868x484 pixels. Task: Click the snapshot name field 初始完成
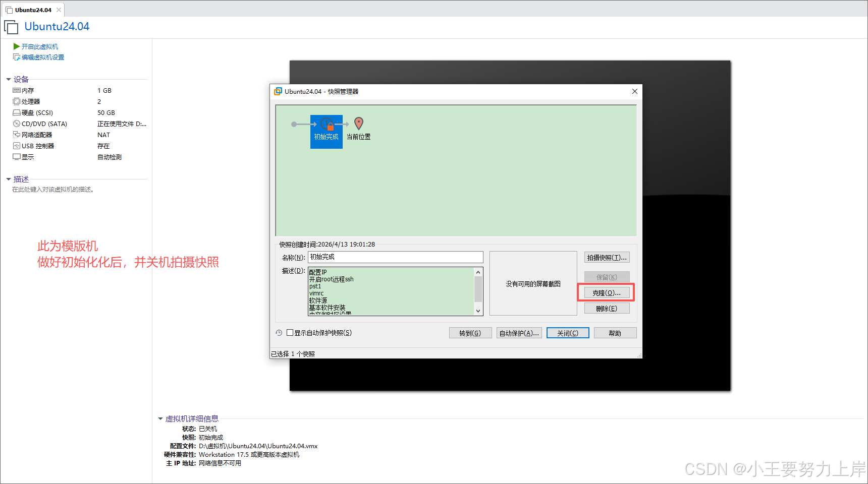click(396, 257)
